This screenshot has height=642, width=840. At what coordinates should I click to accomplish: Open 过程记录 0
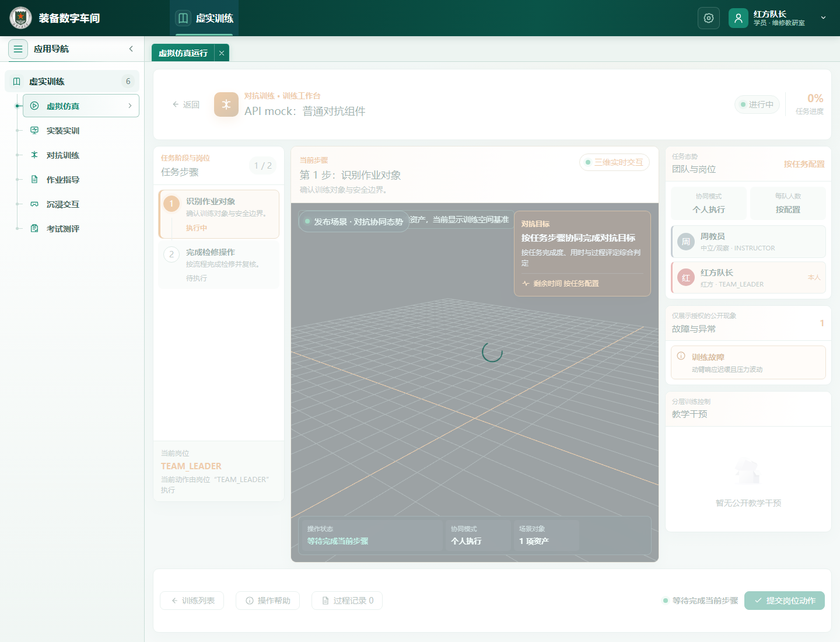(x=347, y=601)
